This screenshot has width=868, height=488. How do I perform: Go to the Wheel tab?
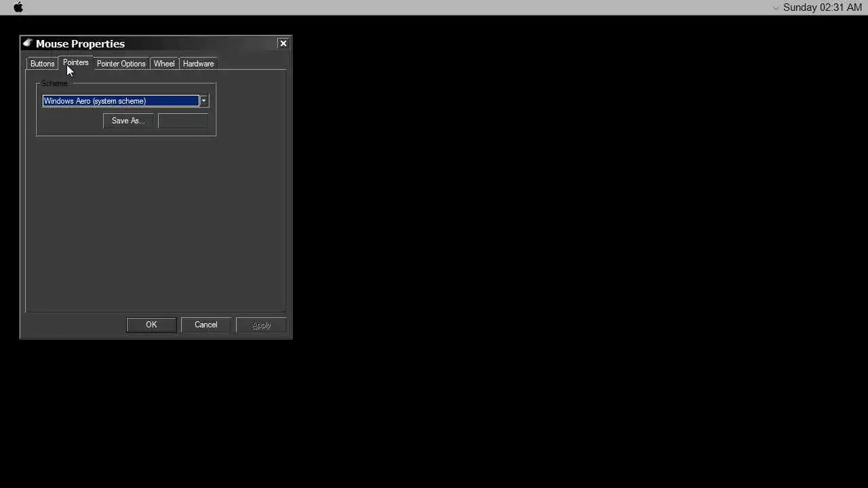[164, 64]
